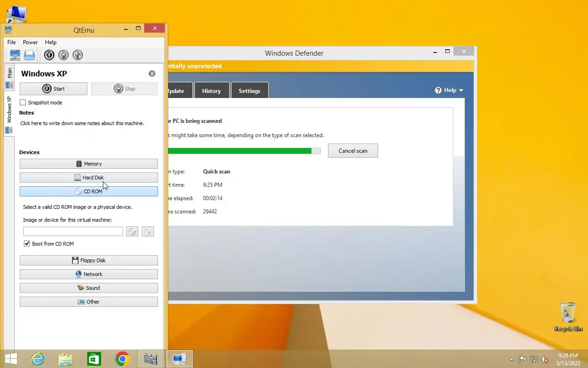Switch to Windows Defender taskbar icon
Image resolution: width=588 pixels, height=368 pixels.
[151, 359]
